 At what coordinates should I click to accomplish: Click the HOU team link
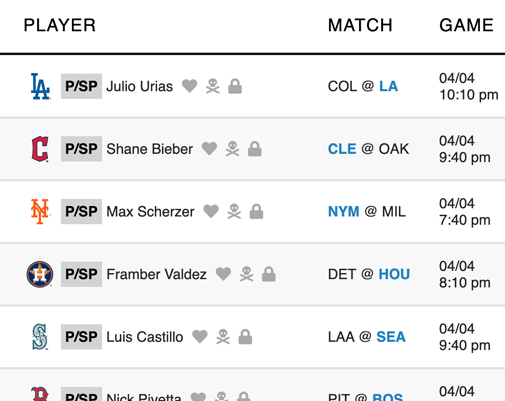(x=394, y=274)
